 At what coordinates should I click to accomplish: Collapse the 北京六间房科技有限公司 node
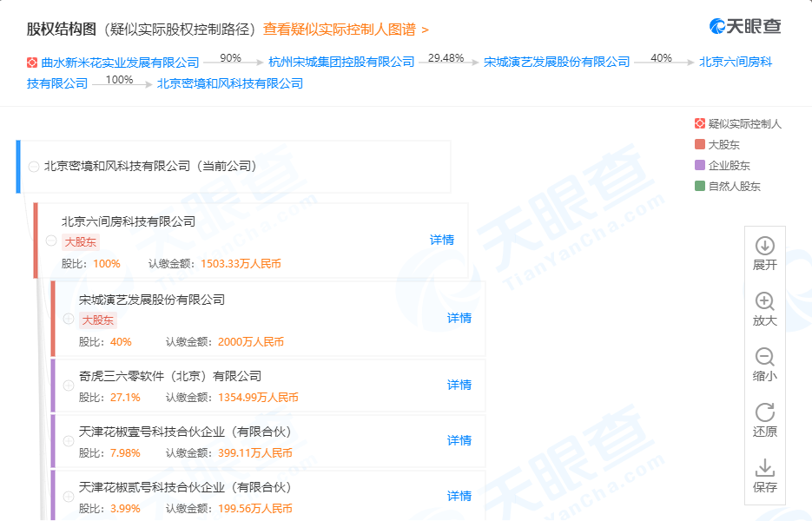coord(50,241)
